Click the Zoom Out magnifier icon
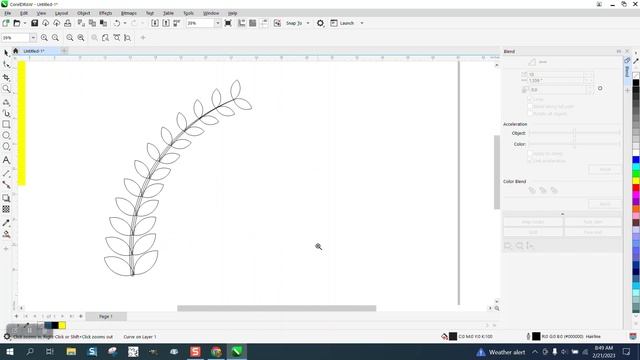This screenshot has width=640, height=360. pos(55,38)
